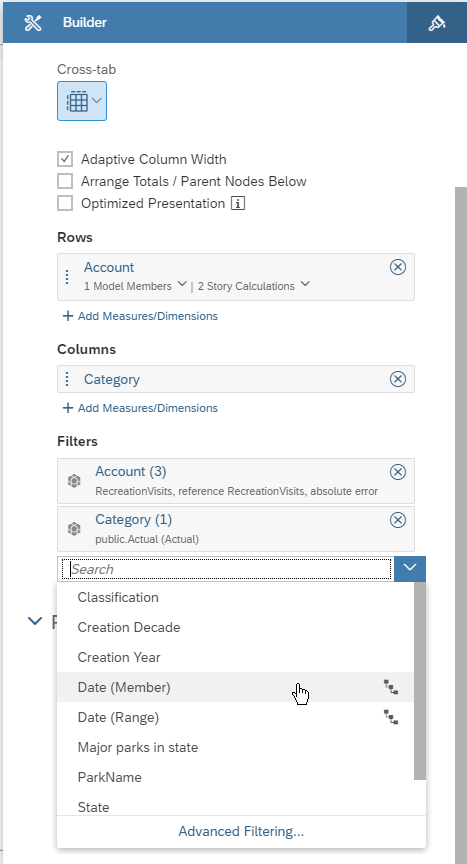Viewport: 467px width, 864px height.
Task: Open the Cross-tab chart type dropdown
Action: tap(82, 101)
